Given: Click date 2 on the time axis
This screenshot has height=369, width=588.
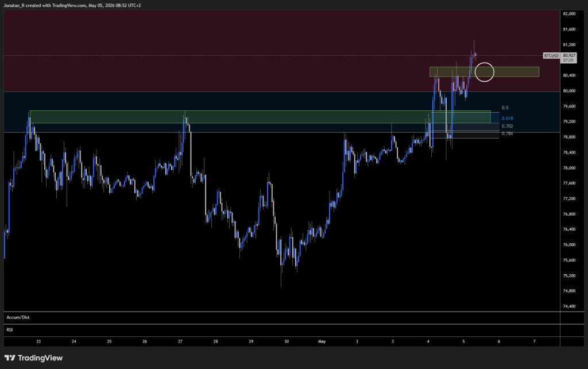Looking at the screenshot, I should [357, 341].
